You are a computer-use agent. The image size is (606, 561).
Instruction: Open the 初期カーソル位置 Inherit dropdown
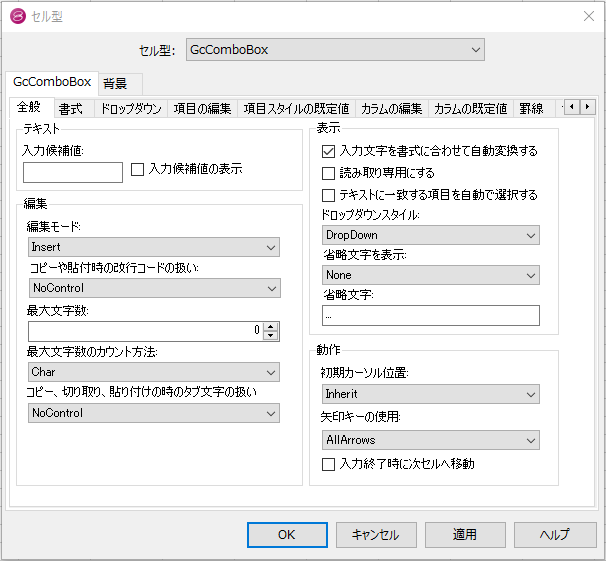pos(431,394)
